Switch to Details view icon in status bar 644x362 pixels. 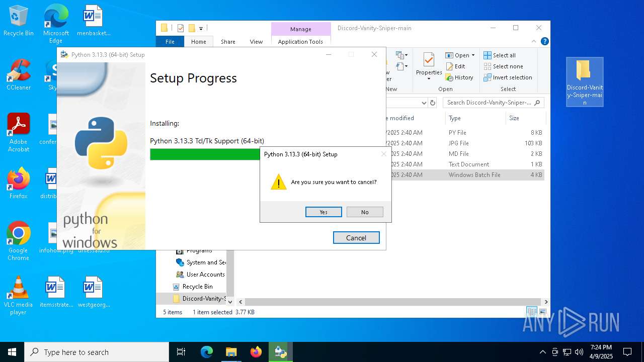pyautogui.click(x=532, y=312)
